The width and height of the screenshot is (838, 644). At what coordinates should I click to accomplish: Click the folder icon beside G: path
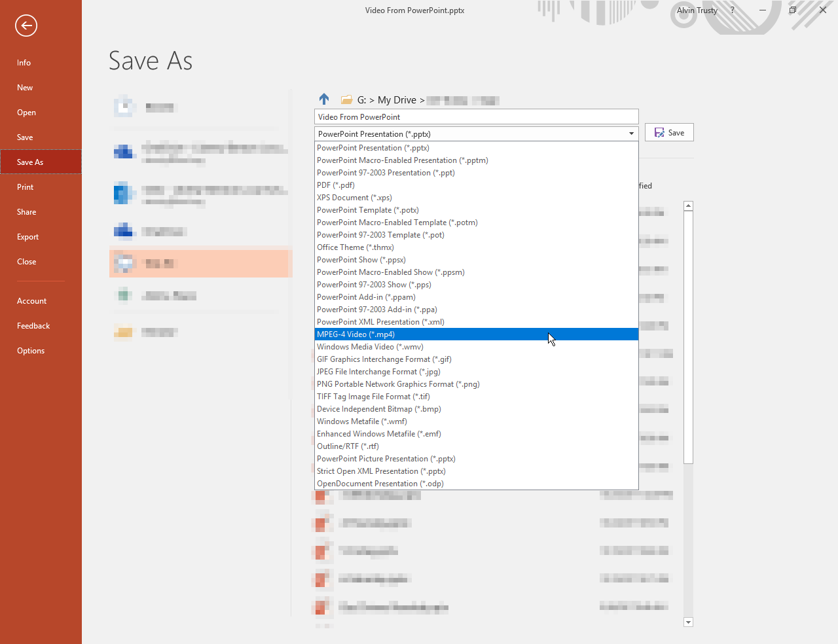(347, 100)
